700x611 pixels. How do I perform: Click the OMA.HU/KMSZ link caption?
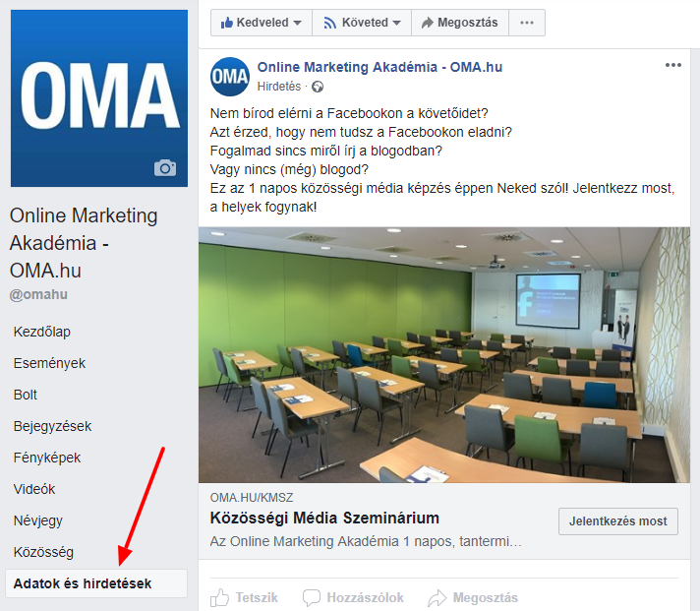[252, 498]
